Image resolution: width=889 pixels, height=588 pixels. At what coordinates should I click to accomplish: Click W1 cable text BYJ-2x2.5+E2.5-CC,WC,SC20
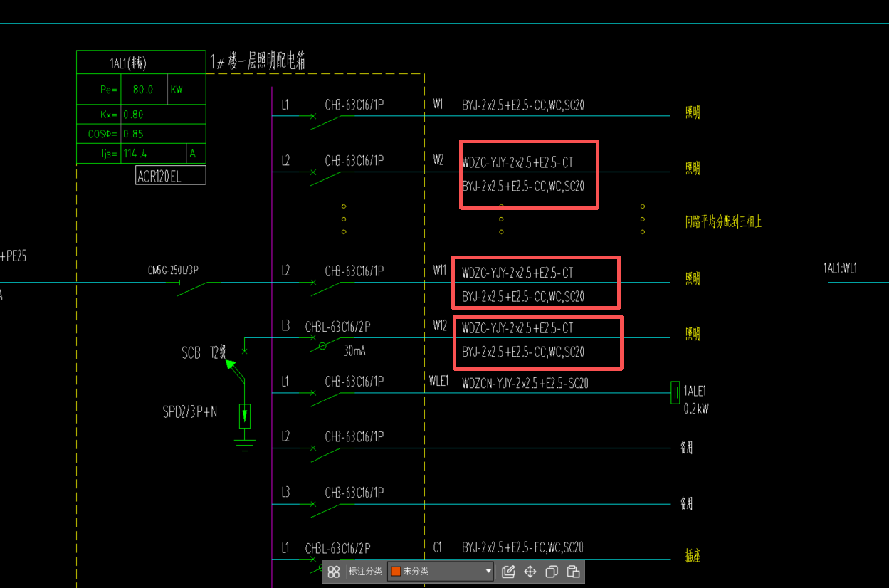coord(523,105)
